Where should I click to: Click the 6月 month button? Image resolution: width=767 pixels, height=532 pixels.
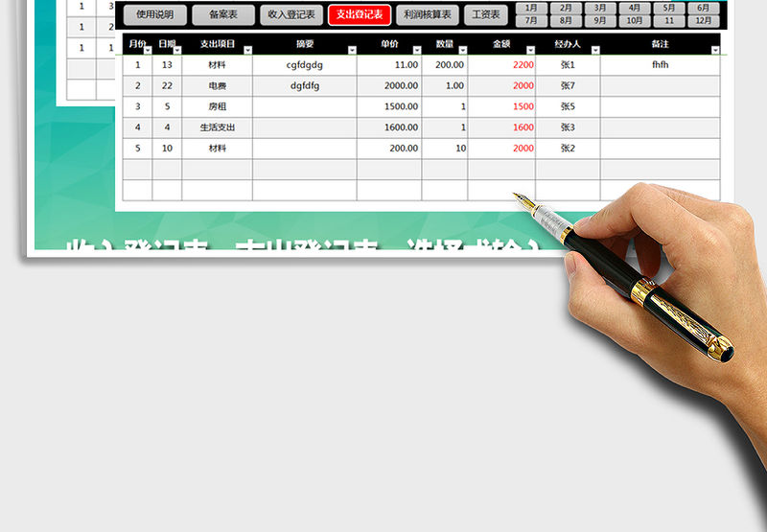(704, 8)
